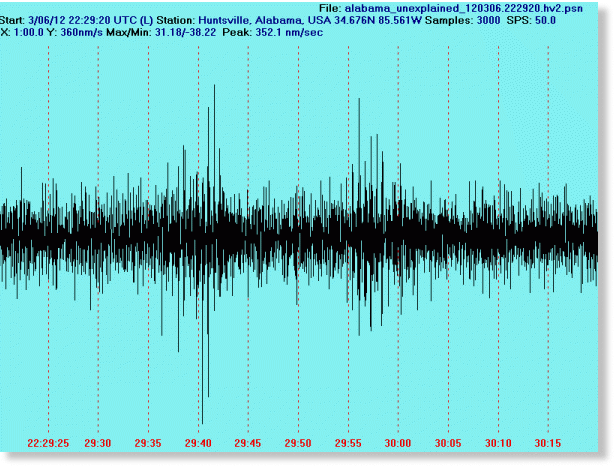Click the coordinates 34.676N 85.561W
Viewport: 614px width, 468px height.
point(378,20)
